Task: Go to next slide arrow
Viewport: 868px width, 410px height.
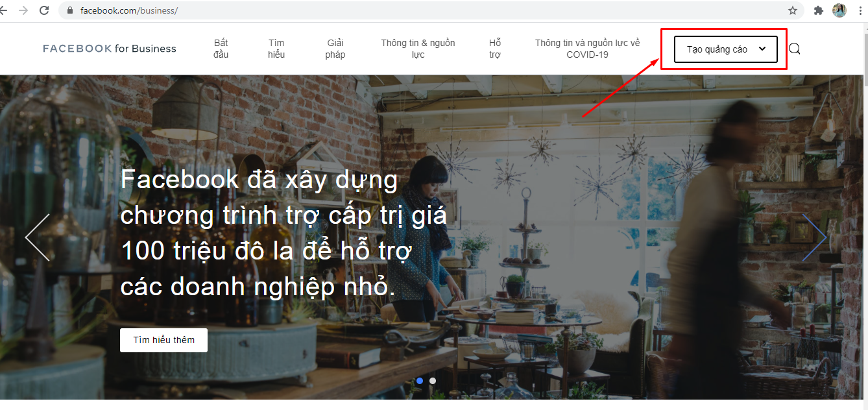Action: [x=814, y=237]
